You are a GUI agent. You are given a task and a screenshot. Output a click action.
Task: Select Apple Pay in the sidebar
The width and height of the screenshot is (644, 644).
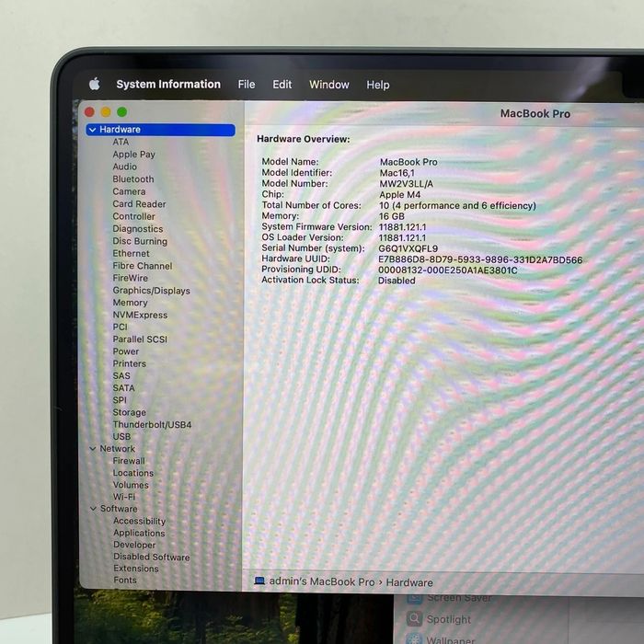pos(134,155)
